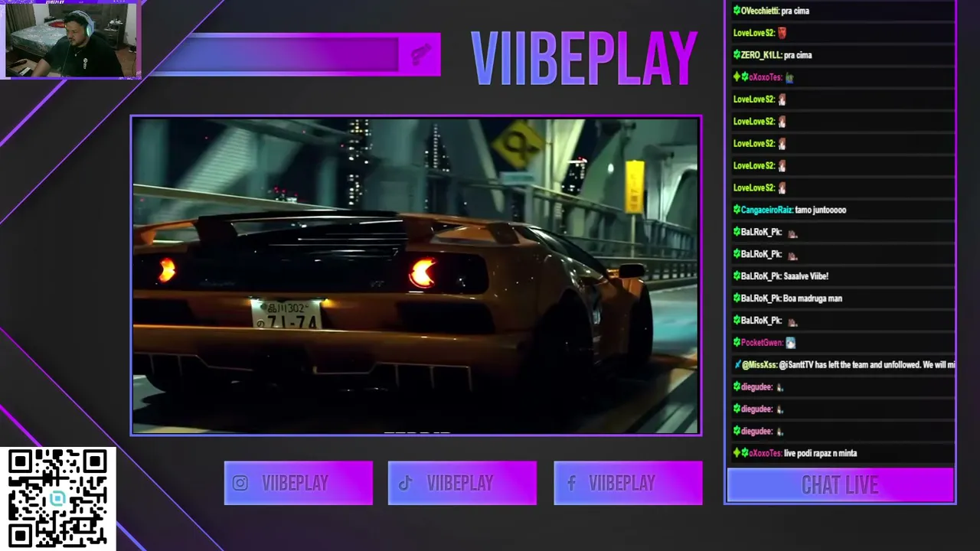The height and width of the screenshot is (551, 980).
Task: Click the car's license plate in the video
Action: [286, 315]
